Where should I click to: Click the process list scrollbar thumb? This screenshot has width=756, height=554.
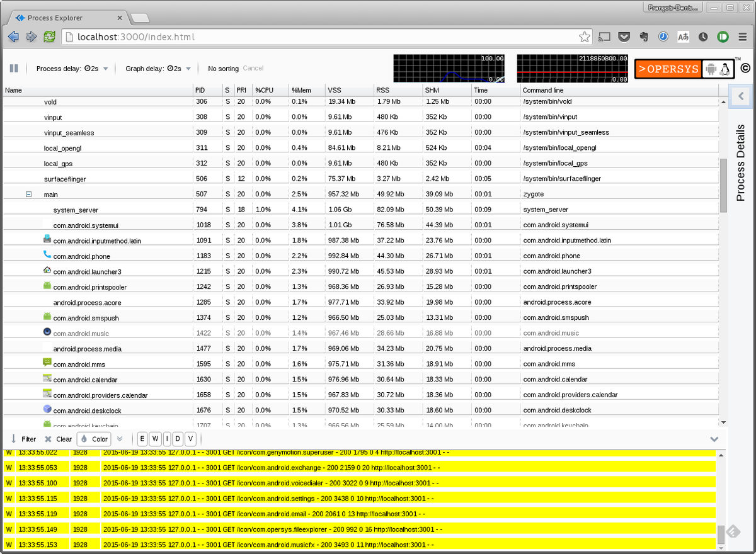(x=723, y=185)
